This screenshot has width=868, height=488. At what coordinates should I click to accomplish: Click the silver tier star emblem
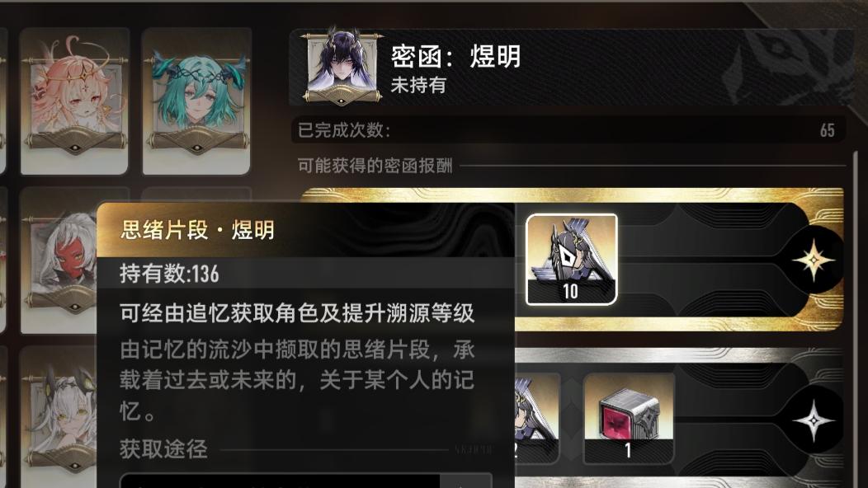point(814,420)
